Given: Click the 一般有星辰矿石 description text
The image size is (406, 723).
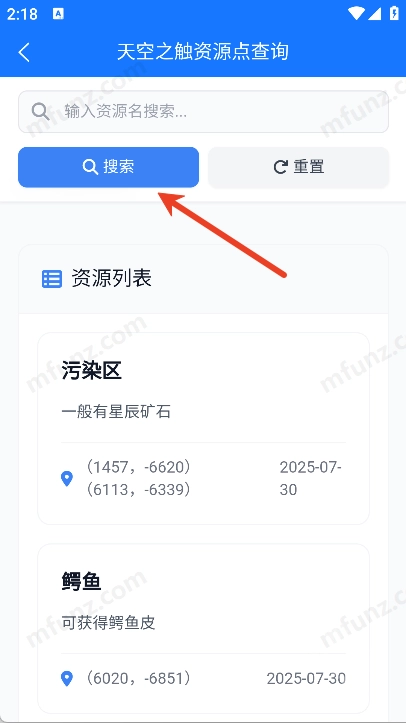Looking at the screenshot, I should 116,412.
